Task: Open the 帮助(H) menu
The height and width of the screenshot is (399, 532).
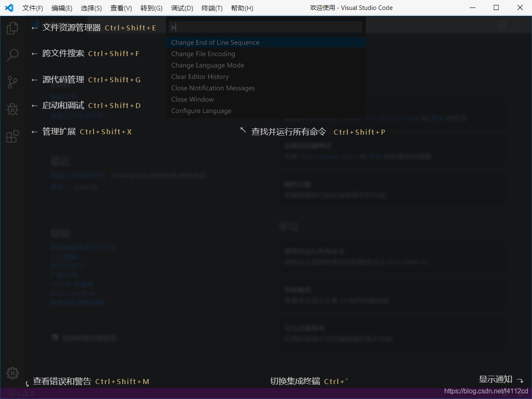Action: (242, 8)
